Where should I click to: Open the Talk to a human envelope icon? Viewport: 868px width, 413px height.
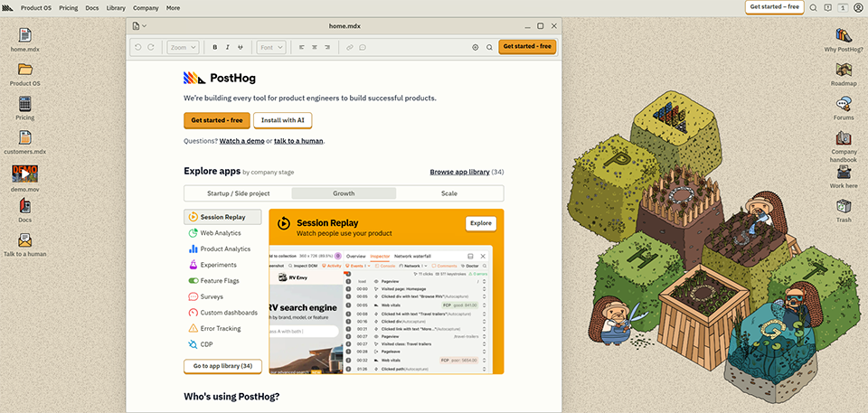(25, 240)
